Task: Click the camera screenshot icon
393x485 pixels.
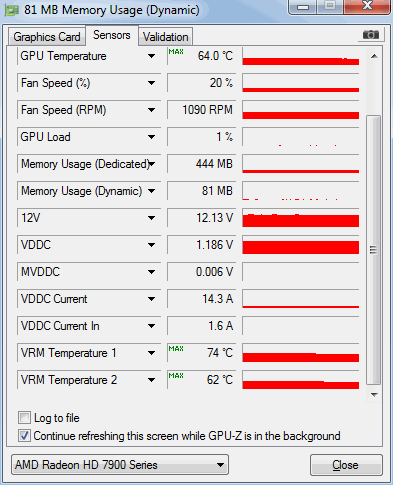Action: [x=371, y=34]
